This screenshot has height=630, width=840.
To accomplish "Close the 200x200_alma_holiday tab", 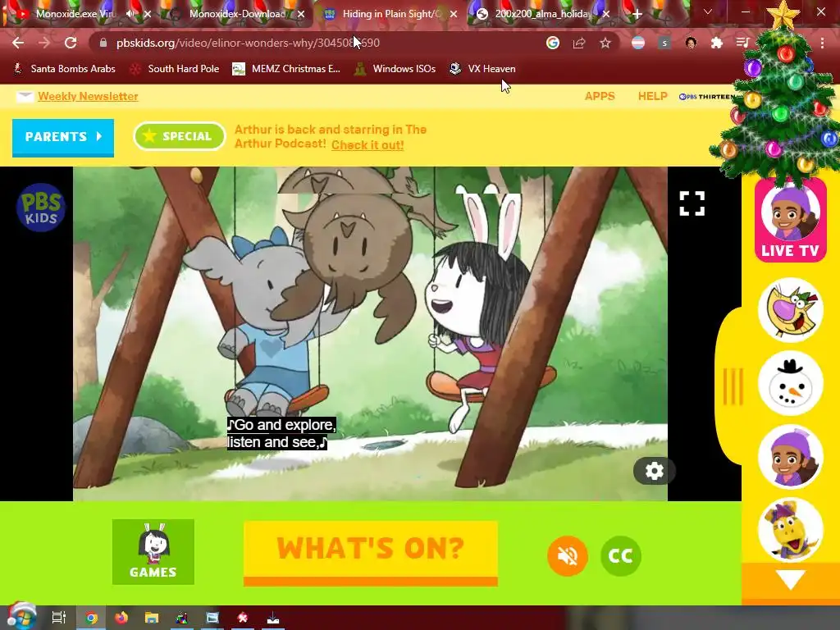I will [x=606, y=14].
